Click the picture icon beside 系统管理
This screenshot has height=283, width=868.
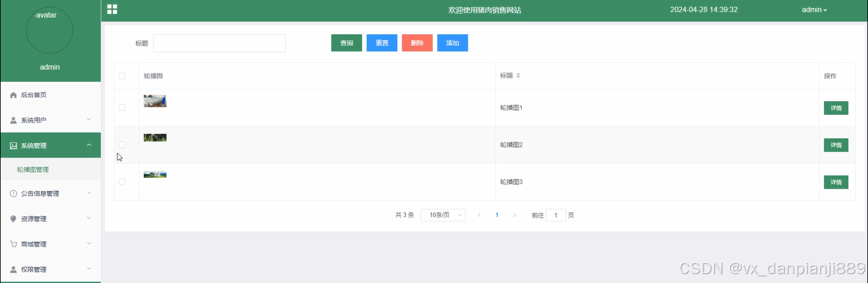13,145
